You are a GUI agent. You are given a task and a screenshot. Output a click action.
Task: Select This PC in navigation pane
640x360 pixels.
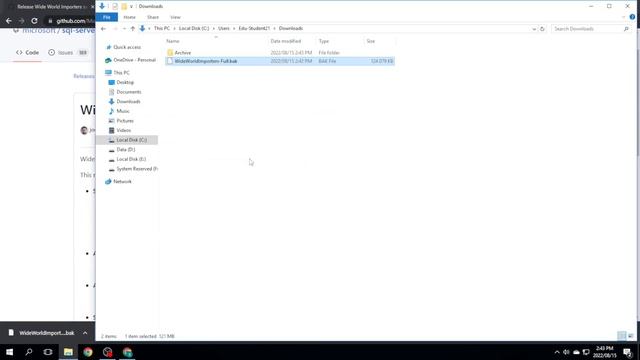click(x=121, y=73)
